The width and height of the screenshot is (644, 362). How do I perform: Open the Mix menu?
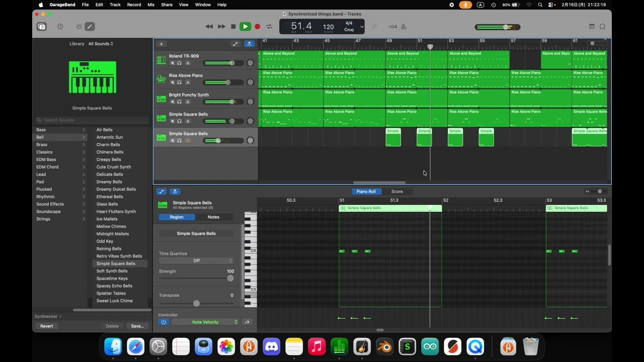point(151,5)
